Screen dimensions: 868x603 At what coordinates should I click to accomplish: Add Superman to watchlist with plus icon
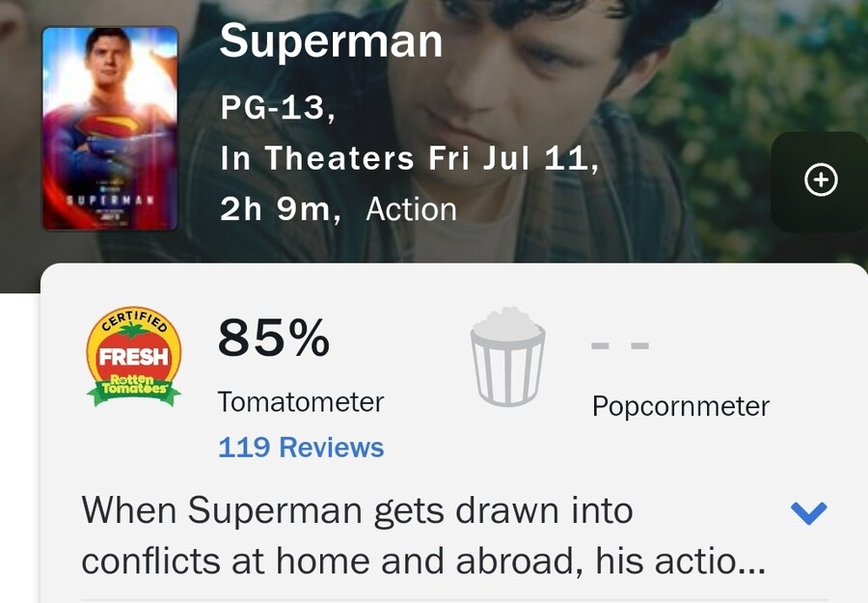[x=821, y=180]
